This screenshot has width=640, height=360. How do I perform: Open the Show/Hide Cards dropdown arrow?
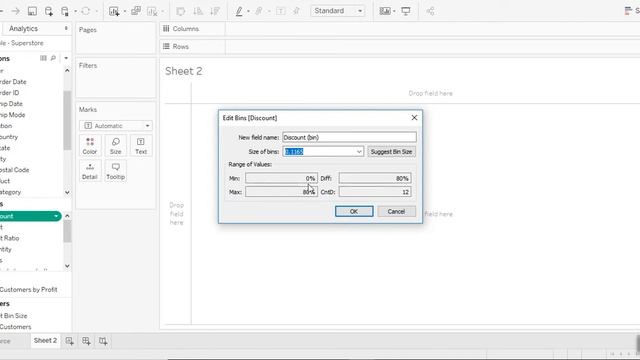pos(394,11)
